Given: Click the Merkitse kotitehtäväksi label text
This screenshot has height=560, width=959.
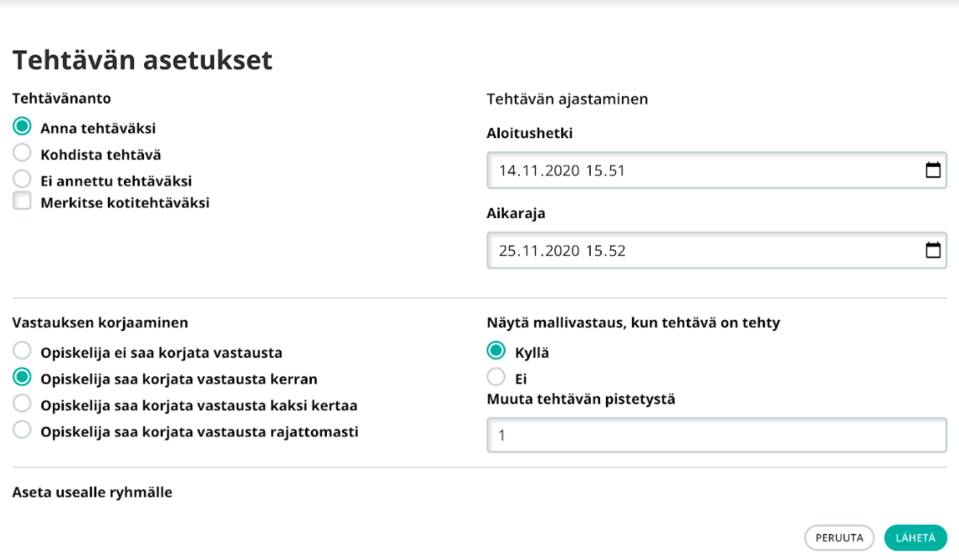Looking at the screenshot, I should click(125, 203).
